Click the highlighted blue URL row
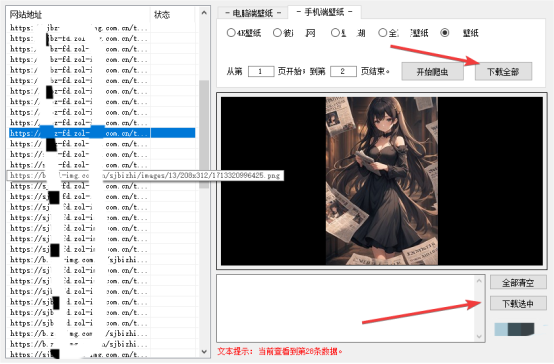 [102, 133]
